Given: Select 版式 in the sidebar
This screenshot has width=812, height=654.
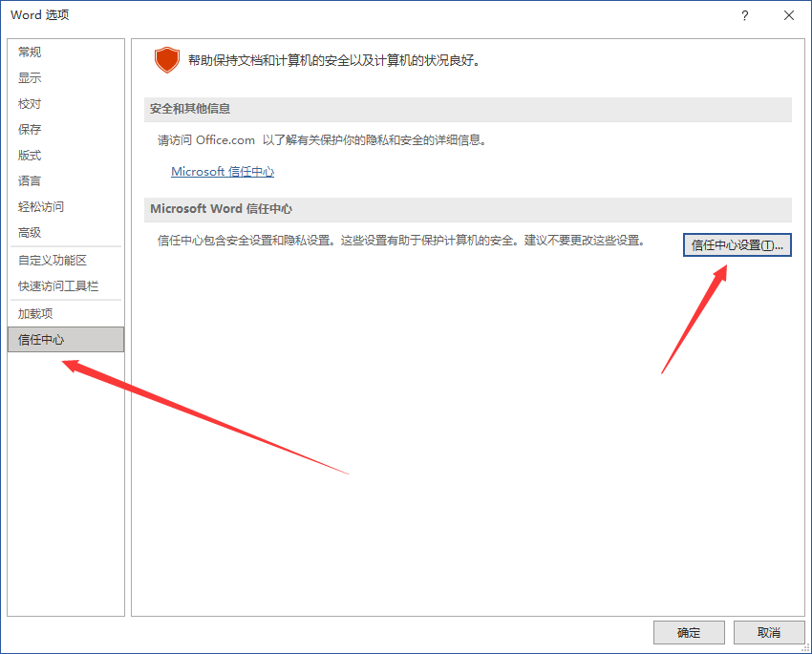Looking at the screenshot, I should [66, 156].
